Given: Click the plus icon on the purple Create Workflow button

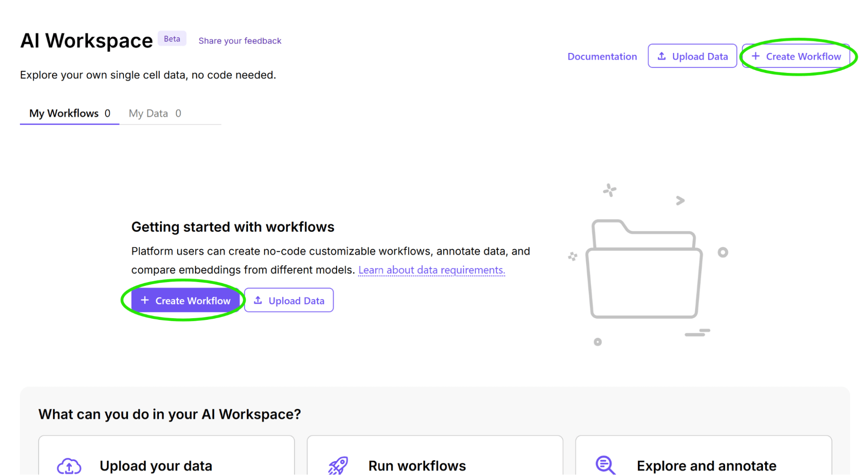Looking at the screenshot, I should pos(145,300).
